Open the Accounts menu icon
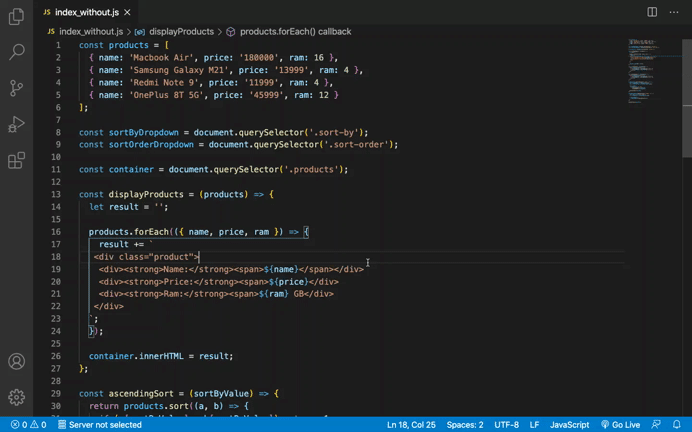 pos(16,361)
